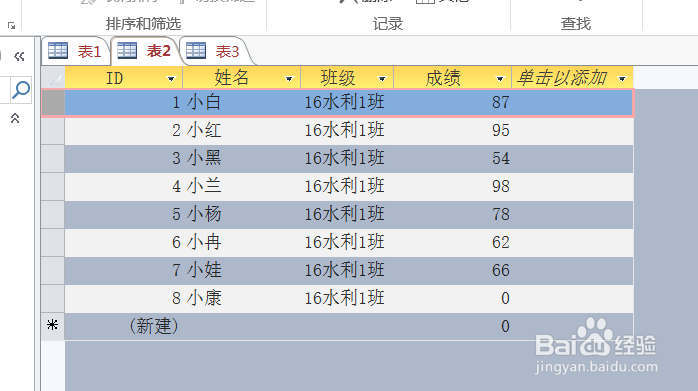This screenshot has width=698, height=391.
Task: Click the score cell 95
Action: click(x=453, y=131)
